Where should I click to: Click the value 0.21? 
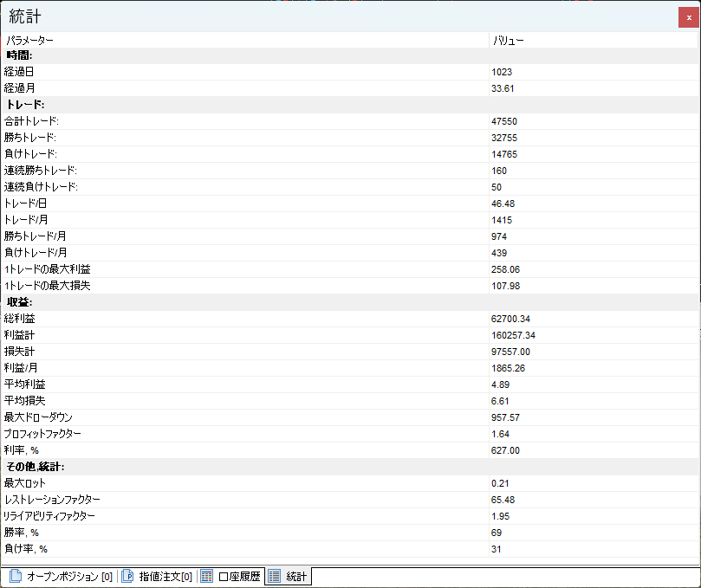tap(500, 483)
